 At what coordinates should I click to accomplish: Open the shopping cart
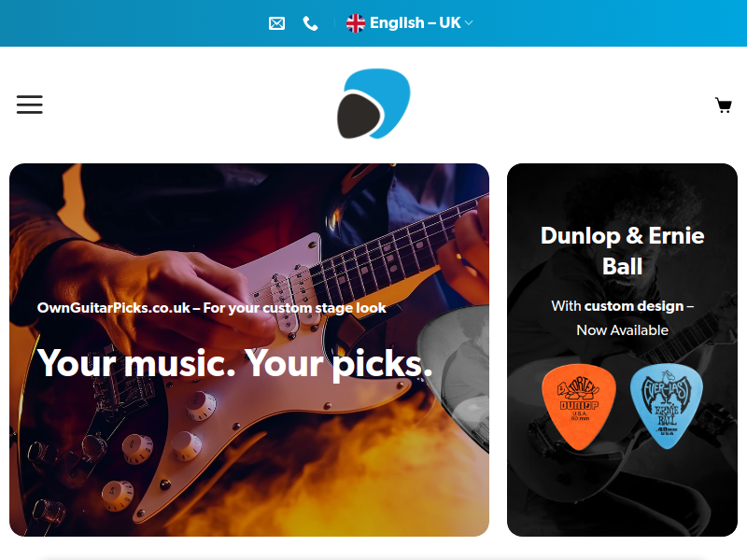coord(723,105)
